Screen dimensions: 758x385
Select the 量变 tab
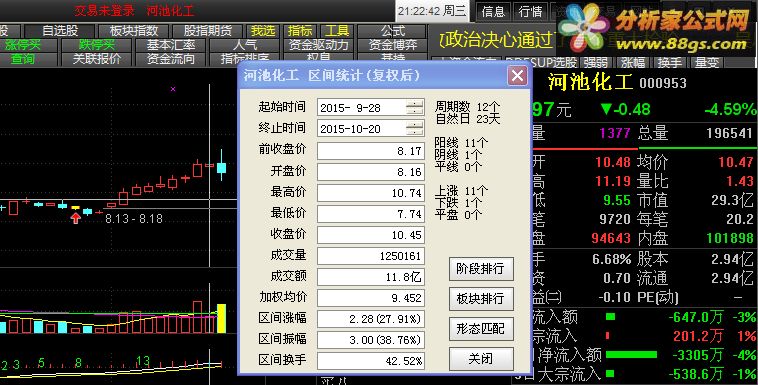pyautogui.click(x=707, y=62)
